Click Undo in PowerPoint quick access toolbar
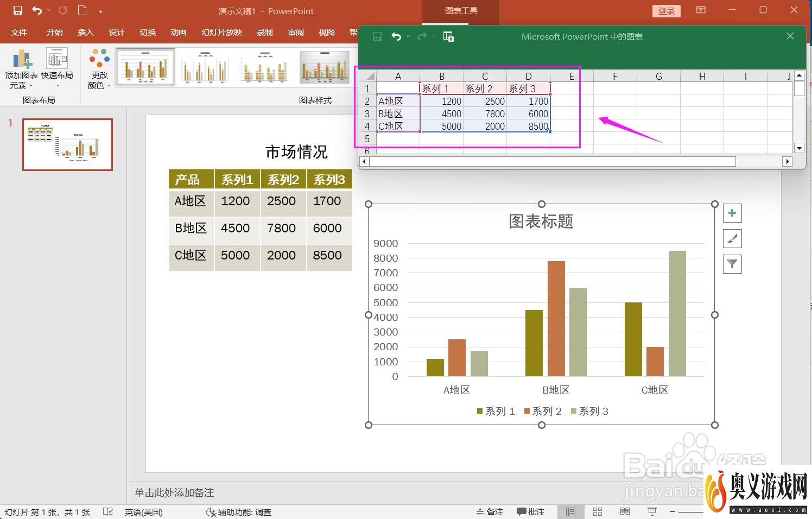 [37, 10]
